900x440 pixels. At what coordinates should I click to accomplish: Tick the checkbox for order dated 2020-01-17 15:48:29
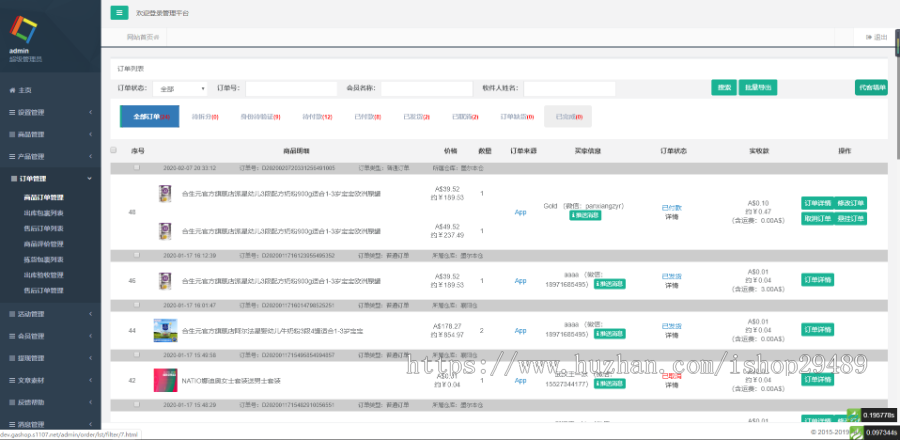pyautogui.click(x=136, y=405)
